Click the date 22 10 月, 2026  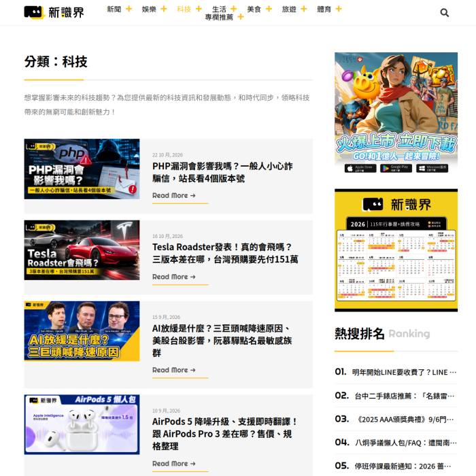pyautogui.click(x=167, y=155)
